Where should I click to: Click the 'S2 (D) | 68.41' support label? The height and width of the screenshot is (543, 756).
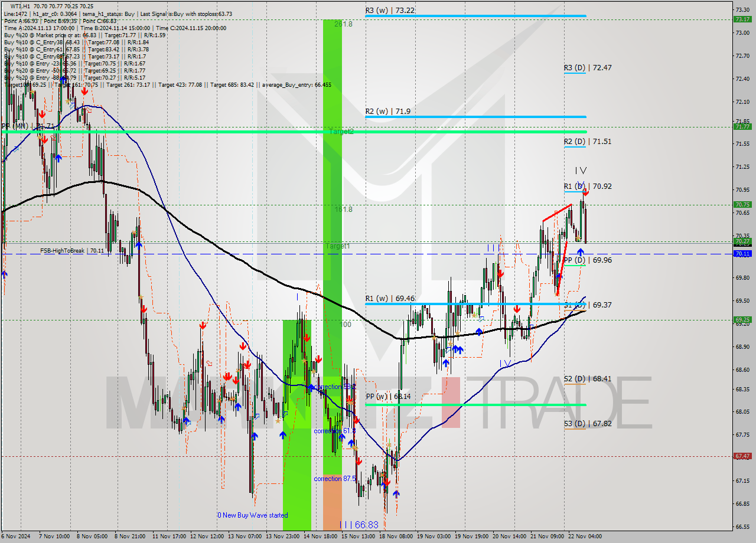click(588, 379)
